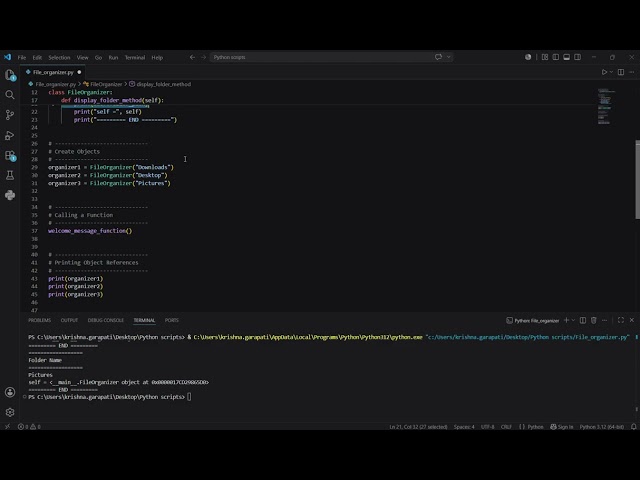640x480 pixels.
Task: Split the terminal pane
Action: pos(583,320)
